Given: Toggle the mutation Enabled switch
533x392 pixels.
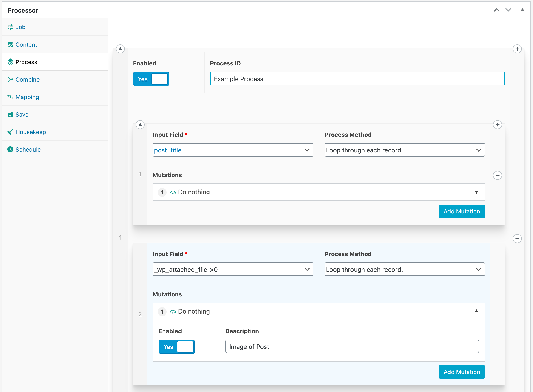Looking at the screenshot, I should pos(177,347).
